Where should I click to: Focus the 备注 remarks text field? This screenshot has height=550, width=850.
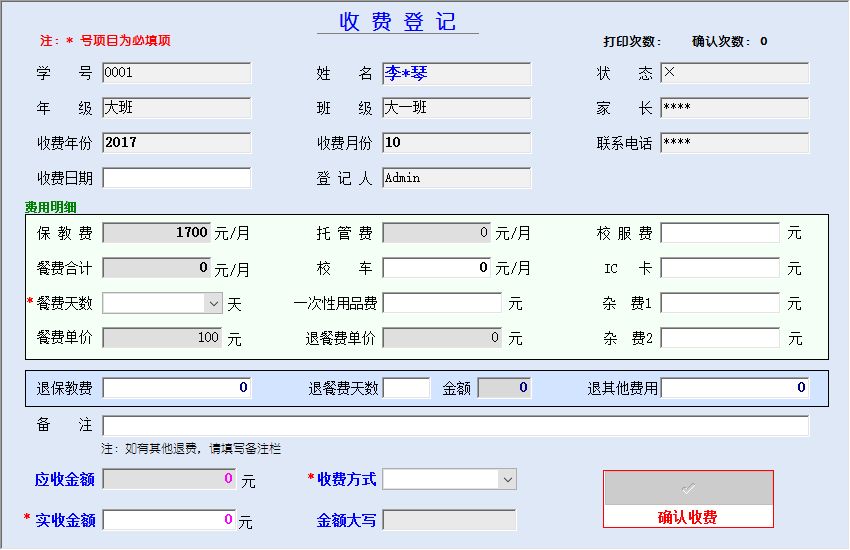click(x=455, y=426)
